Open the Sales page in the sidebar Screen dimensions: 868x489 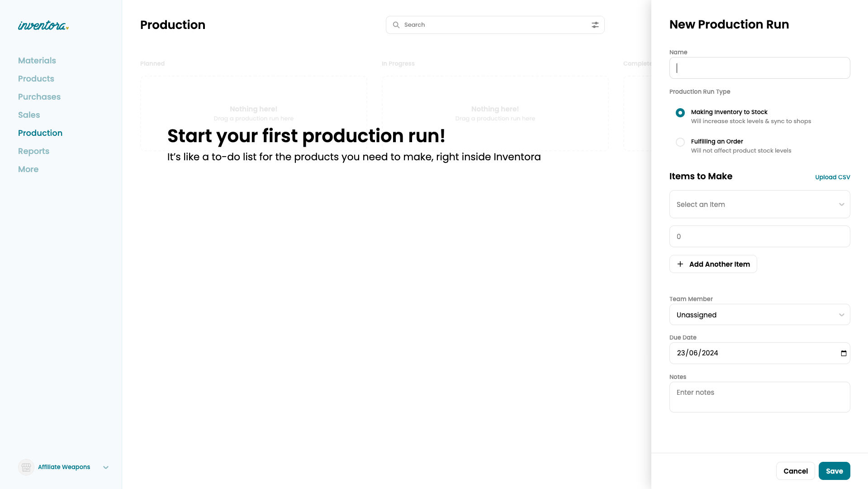pyautogui.click(x=29, y=115)
